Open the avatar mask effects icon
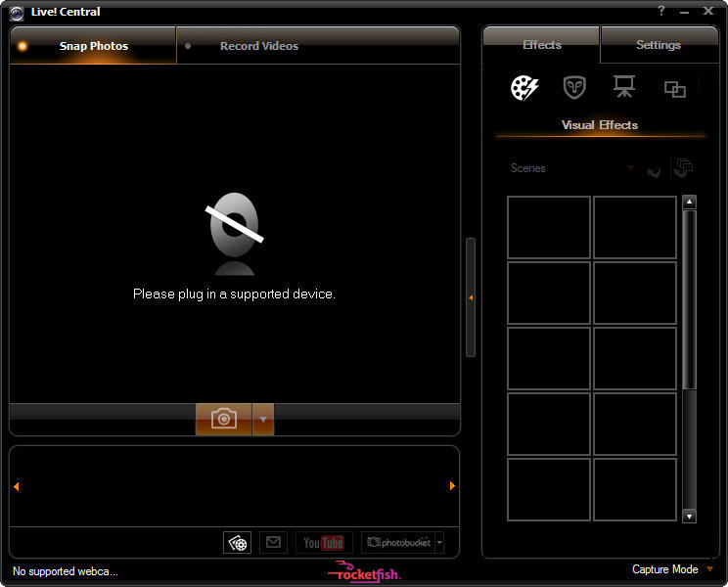 coord(574,88)
